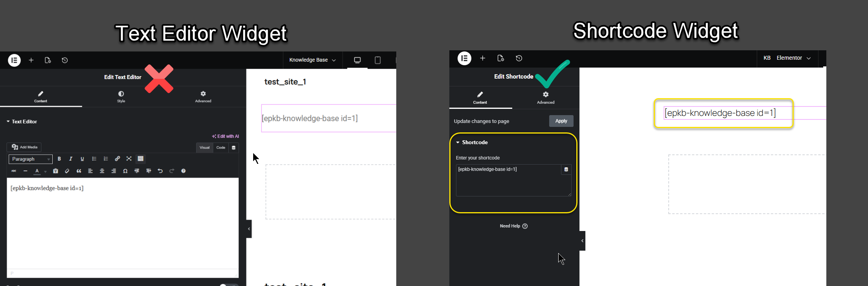This screenshot has height=286, width=868.
Task: Open Advanced tab in Edit Shortcode panel
Action: 546,97
